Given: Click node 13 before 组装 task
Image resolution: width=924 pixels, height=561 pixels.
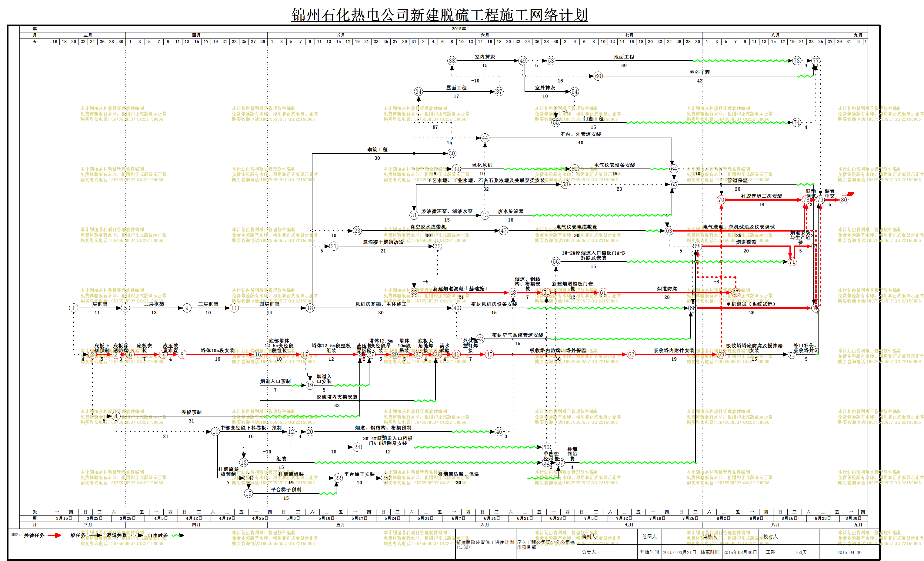Looking at the screenshot, I should [244, 462].
